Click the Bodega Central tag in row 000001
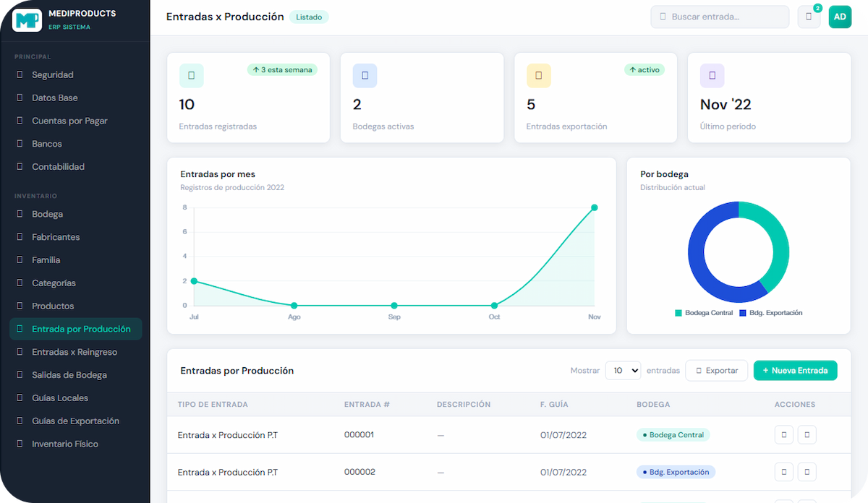Image resolution: width=868 pixels, height=503 pixels. (673, 435)
